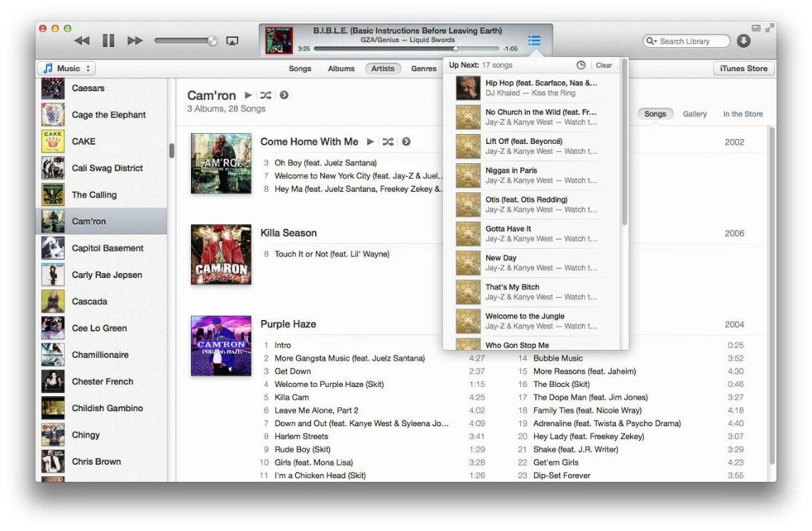Image resolution: width=812 pixels, height=531 pixels.
Task: Click the Chamillionaire artist thumbnail
Action: [x=53, y=354]
